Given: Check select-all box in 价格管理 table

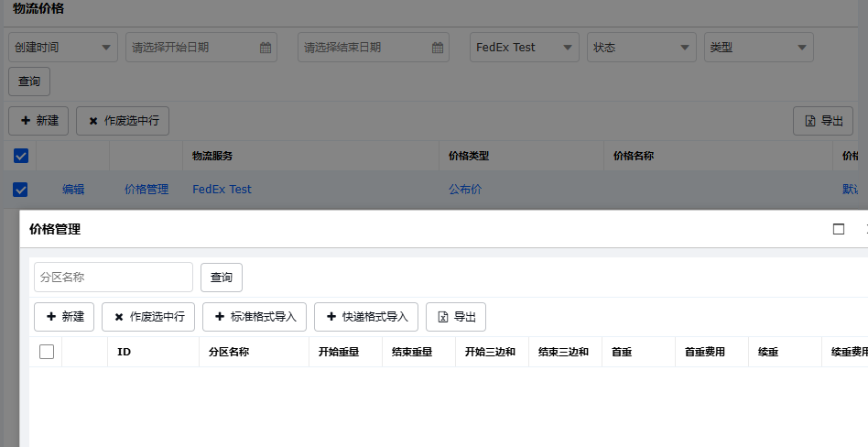Looking at the screenshot, I should (47, 352).
